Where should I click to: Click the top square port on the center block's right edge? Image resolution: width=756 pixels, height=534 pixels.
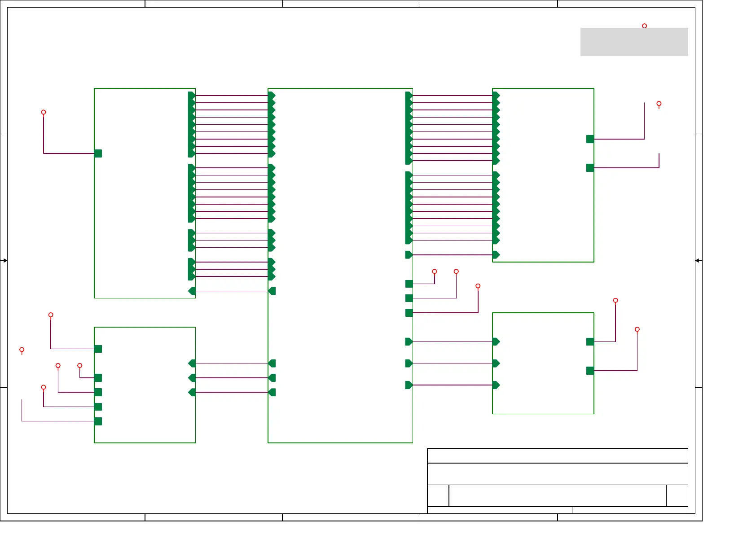point(409,284)
